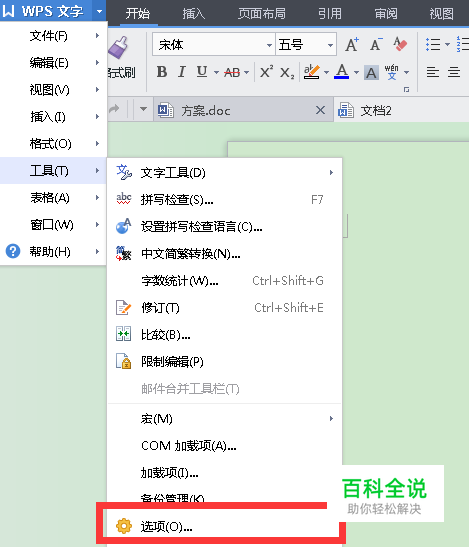Open 选项(O)... settings
The height and width of the screenshot is (547, 469).
(x=221, y=526)
